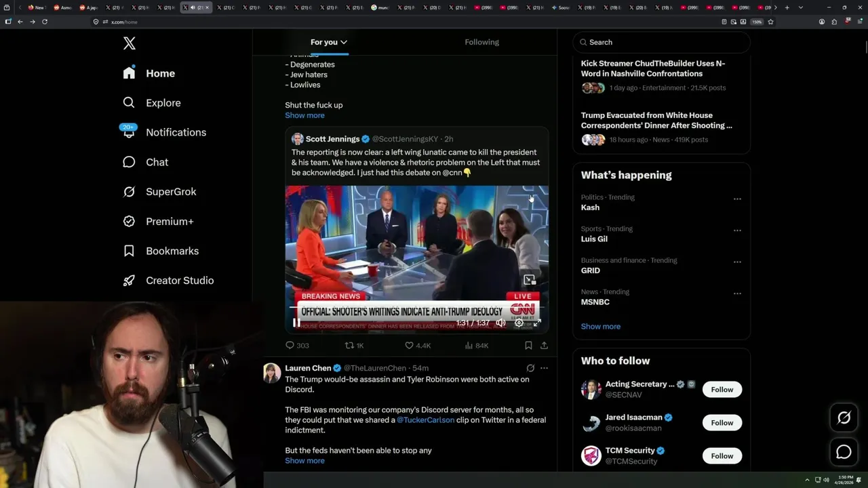Open Premium+ from the sidebar

[x=158, y=222]
